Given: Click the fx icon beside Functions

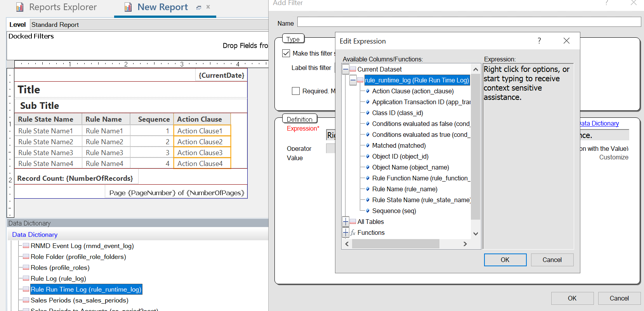Looking at the screenshot, I should (353, 232).
